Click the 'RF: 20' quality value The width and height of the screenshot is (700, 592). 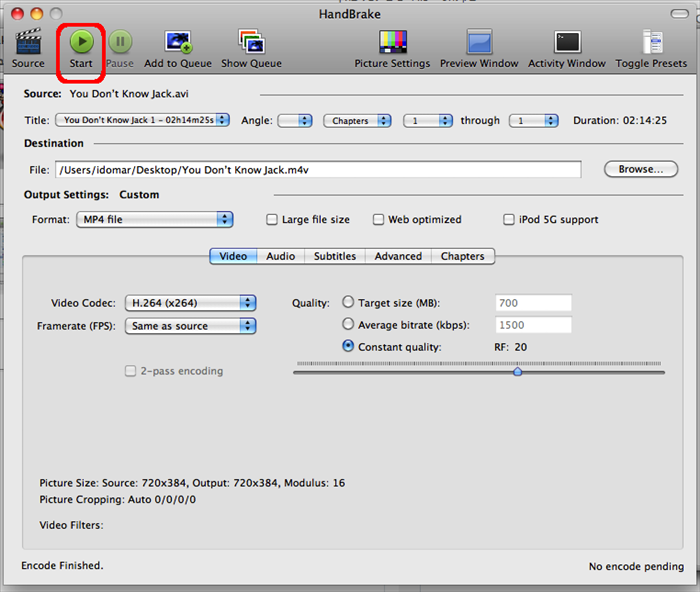[510, 347]
